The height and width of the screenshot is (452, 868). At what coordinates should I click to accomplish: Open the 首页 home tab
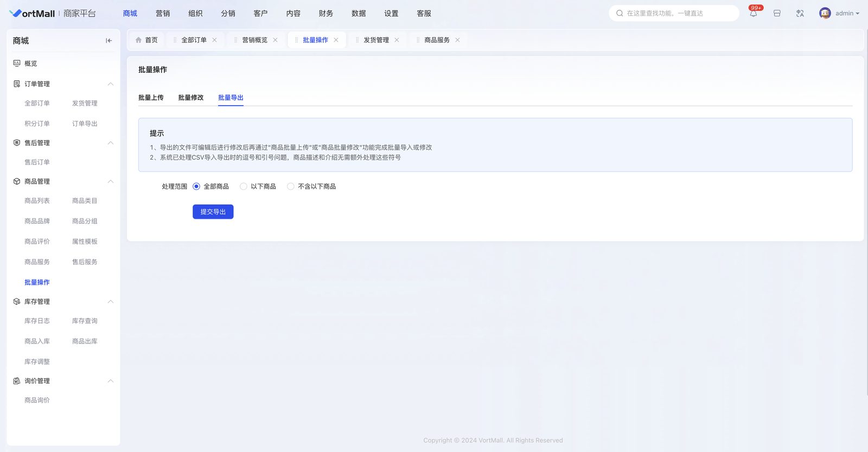146,40
